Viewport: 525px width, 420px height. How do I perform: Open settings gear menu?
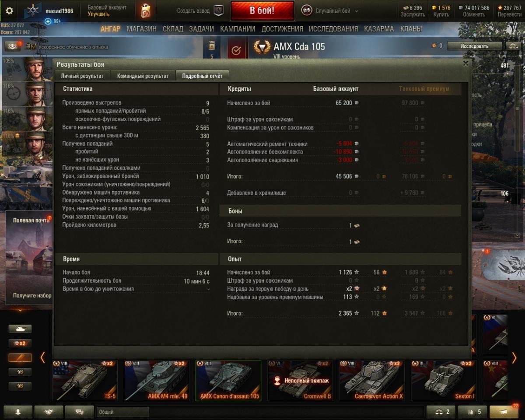coord(9,10)
